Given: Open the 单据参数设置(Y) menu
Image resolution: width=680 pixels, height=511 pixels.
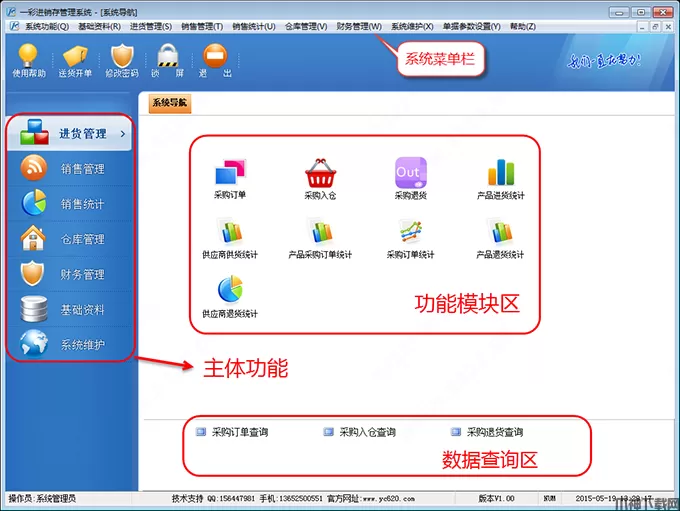Looking at the screenshot, I should (471, 26).
